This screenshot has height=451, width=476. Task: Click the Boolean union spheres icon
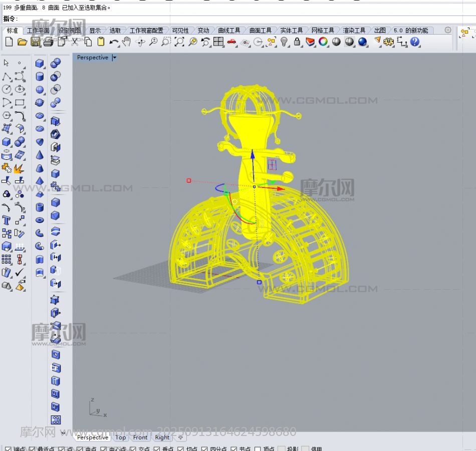55,63
